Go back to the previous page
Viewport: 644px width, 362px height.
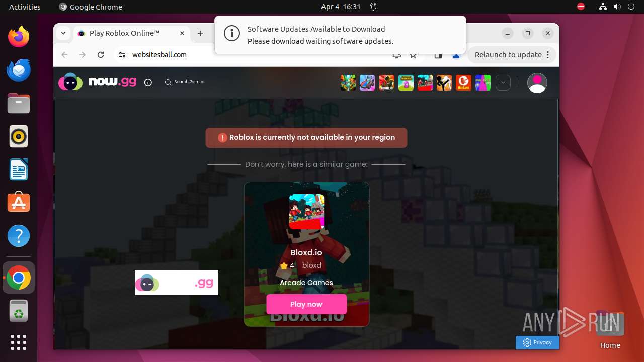point(64,55)
